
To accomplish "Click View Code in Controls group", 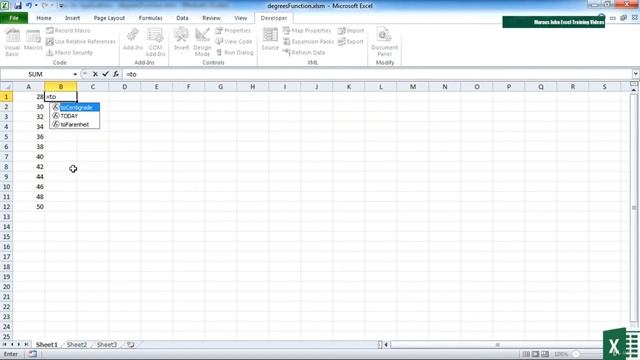I will (233, 42).
